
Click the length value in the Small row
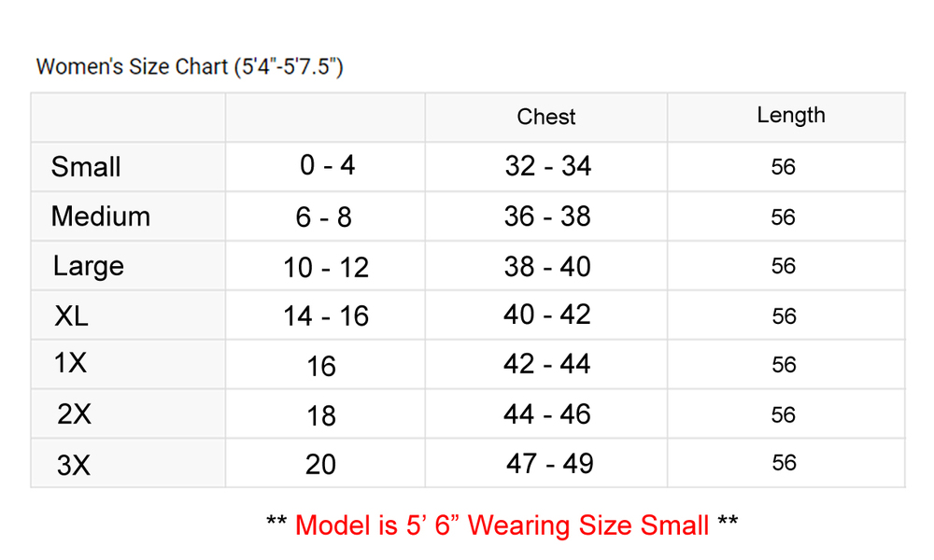(784, 167)
